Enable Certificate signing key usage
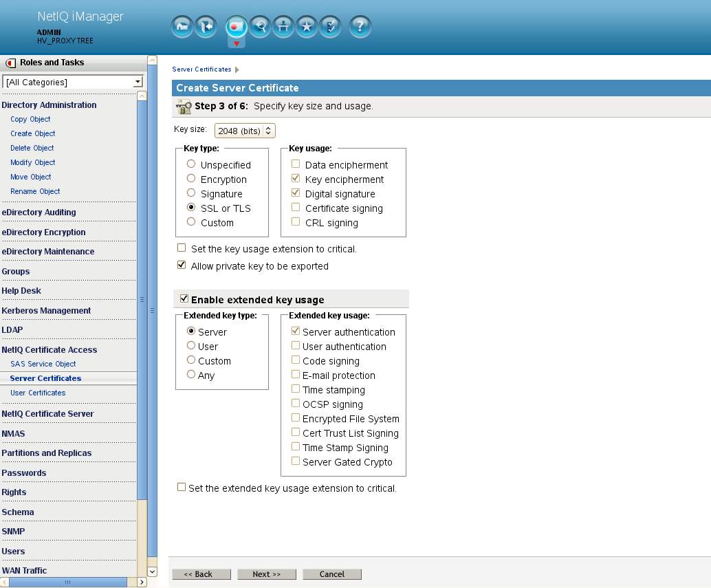The image size is (711, 588). [x=296, y=207]
